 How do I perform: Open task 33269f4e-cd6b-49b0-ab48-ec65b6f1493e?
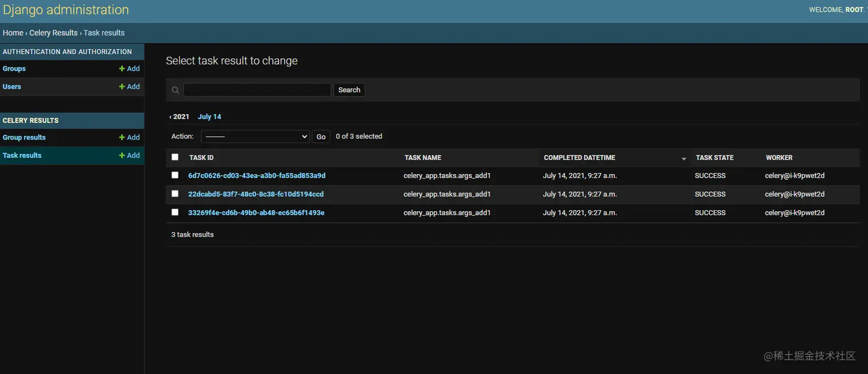(x=256, y=213)
